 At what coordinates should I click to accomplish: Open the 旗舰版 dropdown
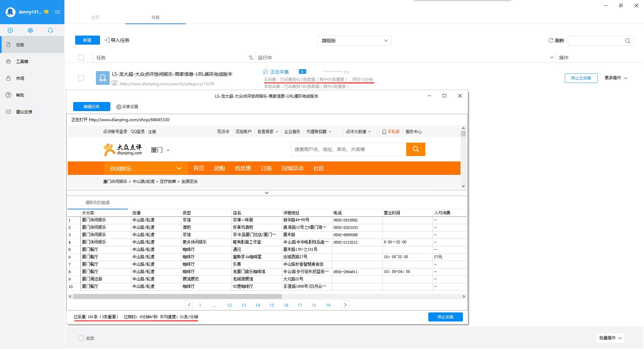point(354,41)
